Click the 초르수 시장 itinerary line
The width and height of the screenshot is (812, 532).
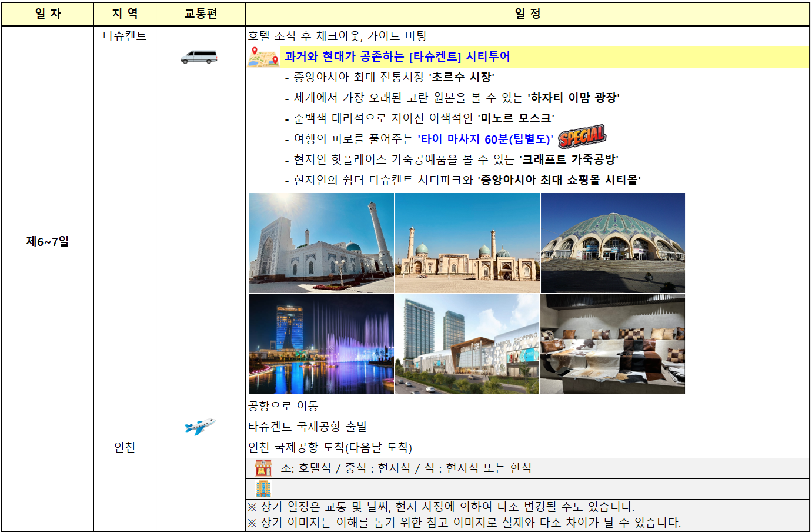pyautogui.click(x=389, y=77)
